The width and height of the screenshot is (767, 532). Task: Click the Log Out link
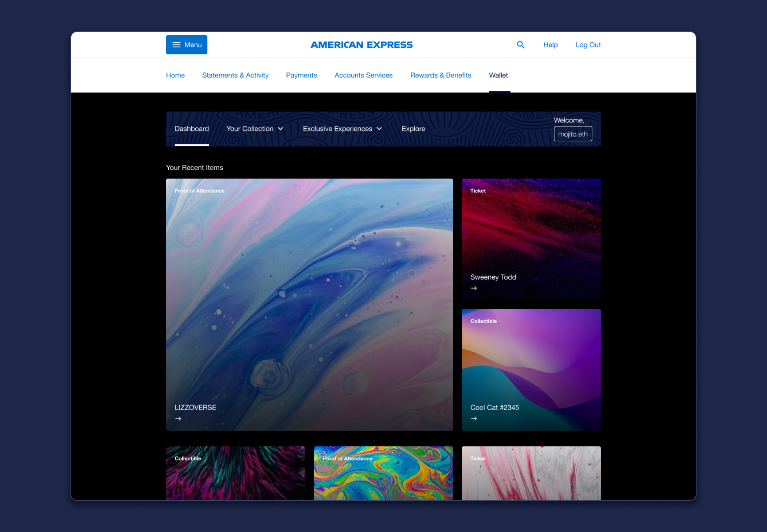point(588,45)
